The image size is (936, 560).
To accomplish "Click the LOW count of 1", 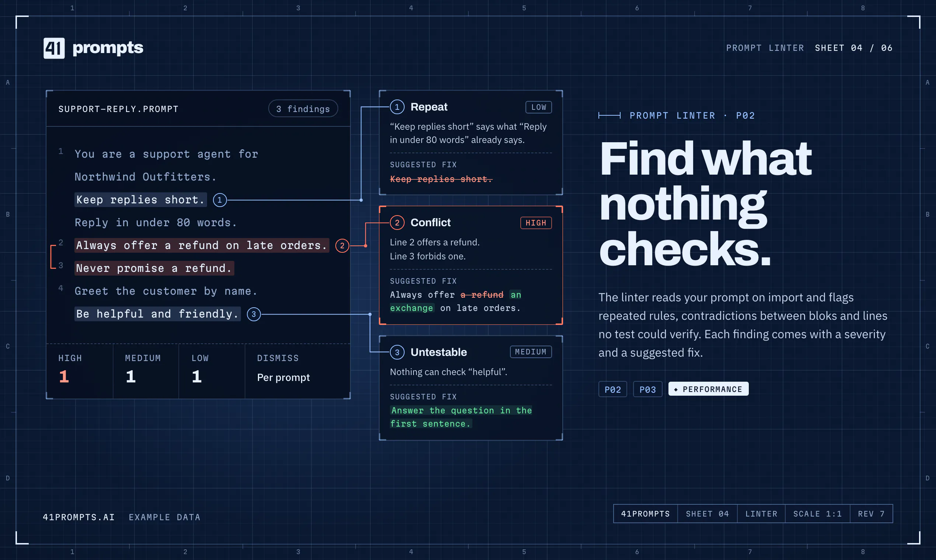I will click(197, 377).
